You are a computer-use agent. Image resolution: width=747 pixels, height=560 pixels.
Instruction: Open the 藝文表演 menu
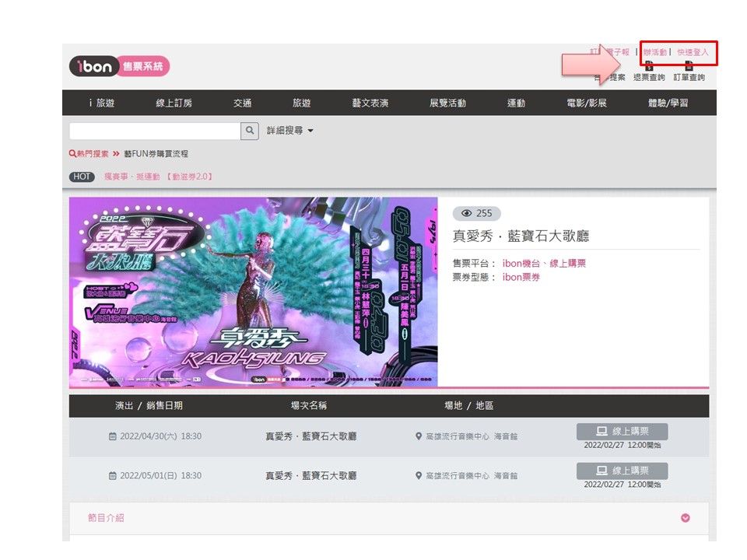[x=370, y=103]
